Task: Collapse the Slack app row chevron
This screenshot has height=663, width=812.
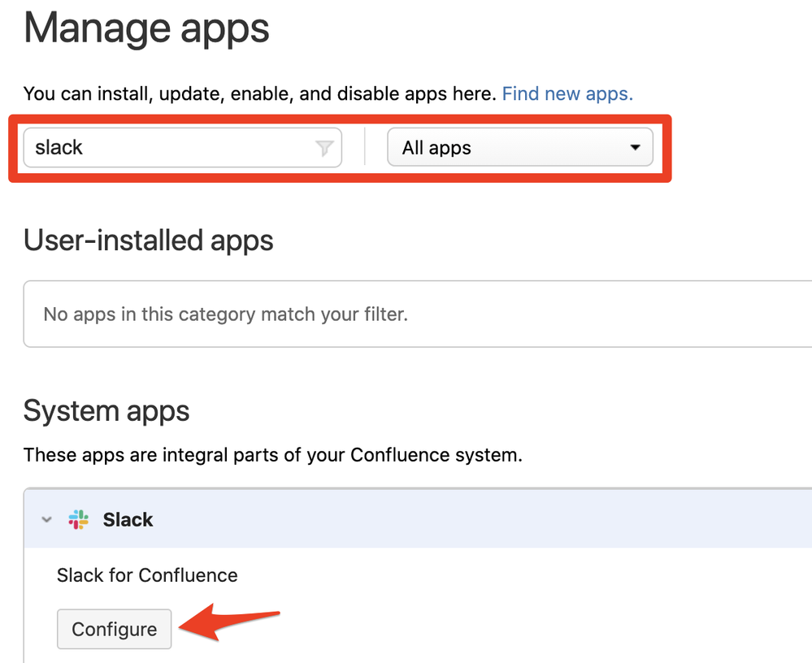Action: (46, 519)
